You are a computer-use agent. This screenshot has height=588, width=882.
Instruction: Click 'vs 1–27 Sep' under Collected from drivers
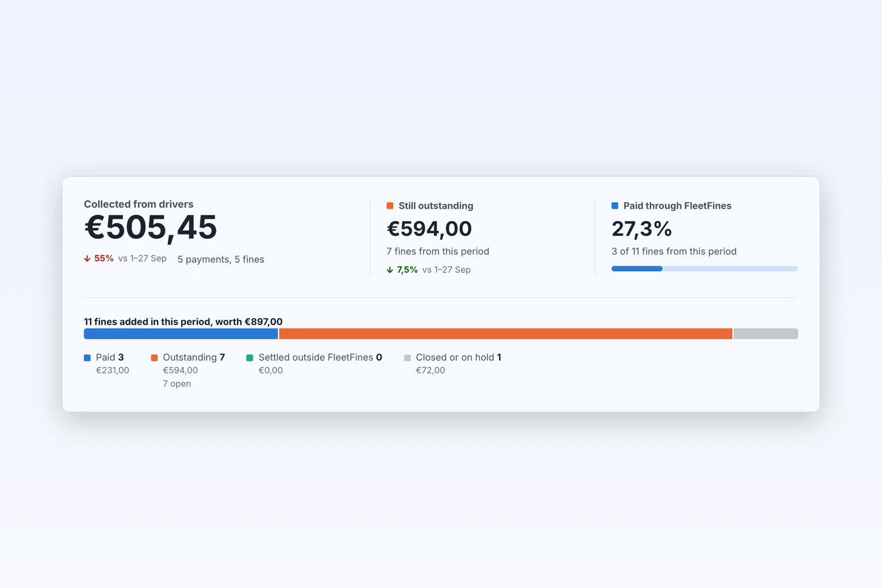142,259
